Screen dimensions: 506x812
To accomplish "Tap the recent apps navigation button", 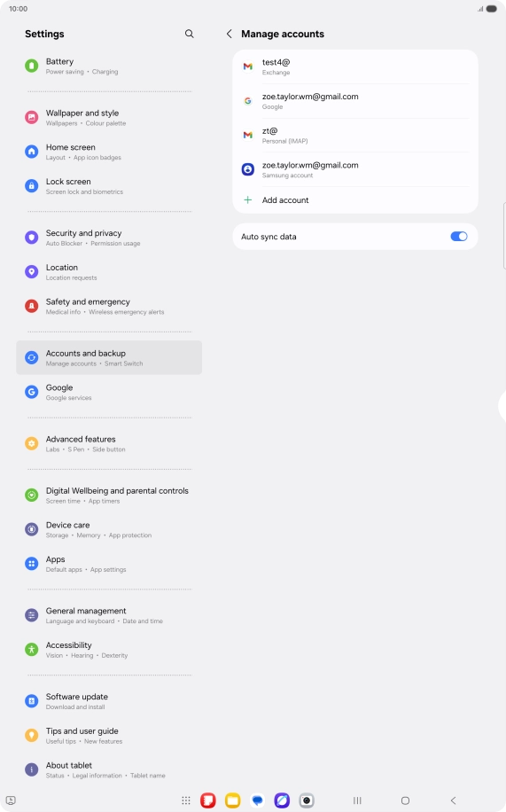I will pos(357,800).
